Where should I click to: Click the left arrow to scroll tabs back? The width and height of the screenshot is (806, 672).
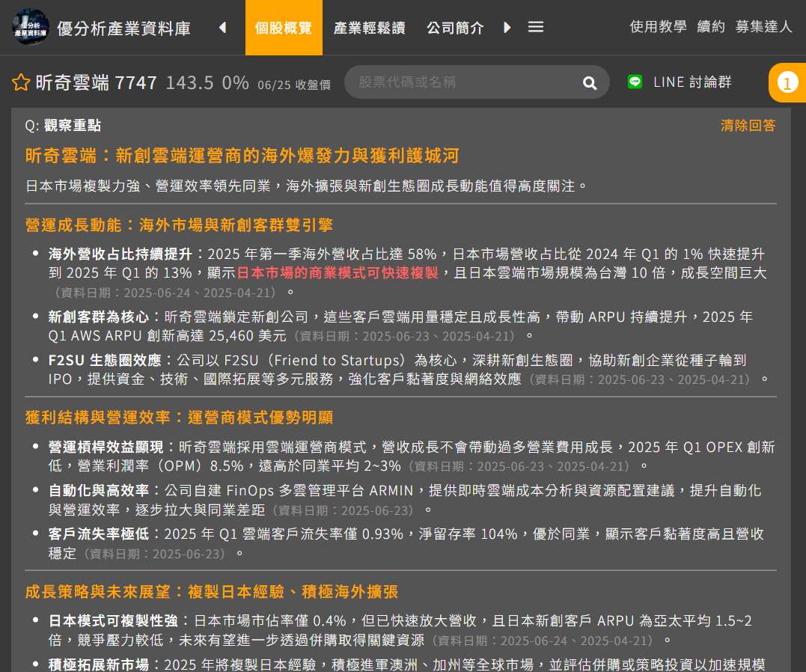pyautogui.click(x=222, y=27)
